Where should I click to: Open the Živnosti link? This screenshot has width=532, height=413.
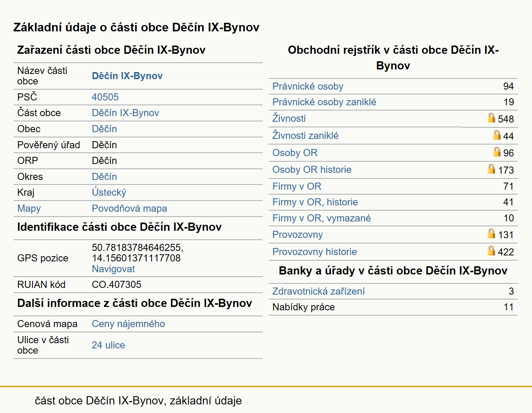pyautogui.click(x=289, y=118)
